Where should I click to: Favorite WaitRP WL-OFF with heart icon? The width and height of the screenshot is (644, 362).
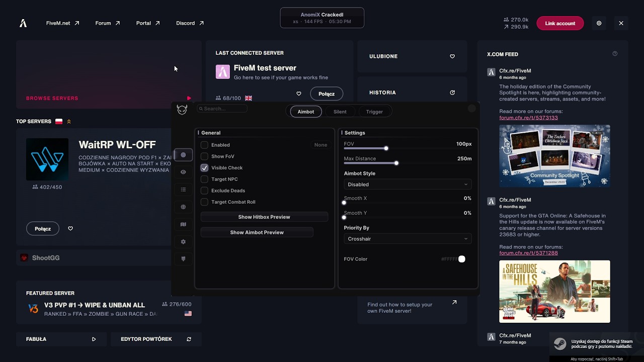click(70, 228)
